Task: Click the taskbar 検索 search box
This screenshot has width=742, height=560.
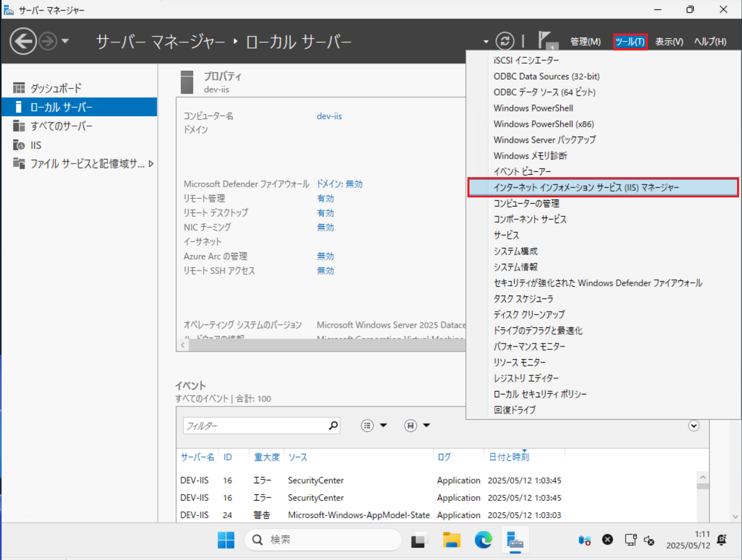Action: point(323,540)
